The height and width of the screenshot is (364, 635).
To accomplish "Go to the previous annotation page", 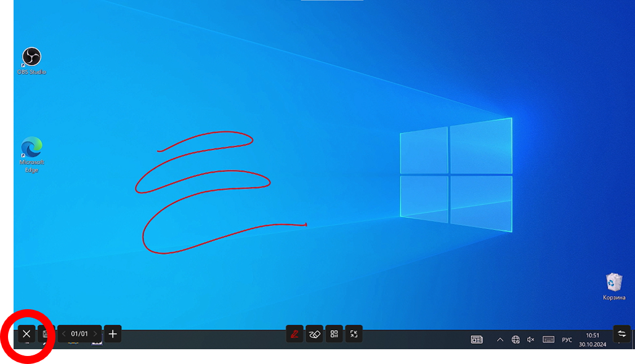I will 64,334.
